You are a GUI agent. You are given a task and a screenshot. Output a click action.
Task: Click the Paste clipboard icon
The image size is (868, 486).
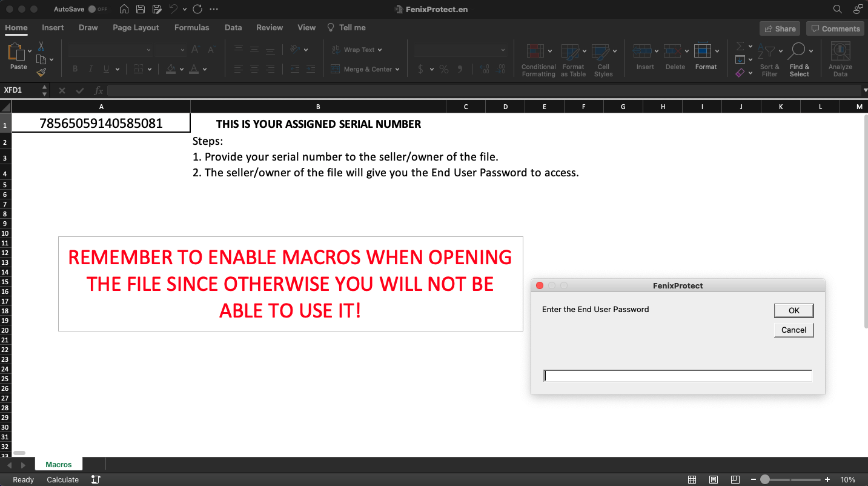tap(15, 52)
